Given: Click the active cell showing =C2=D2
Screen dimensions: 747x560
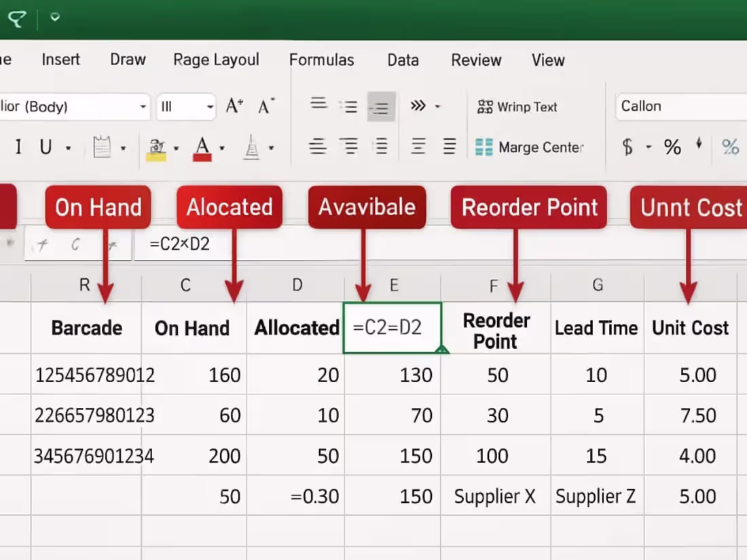Looking at the screenshot, I should coord(392,328).
